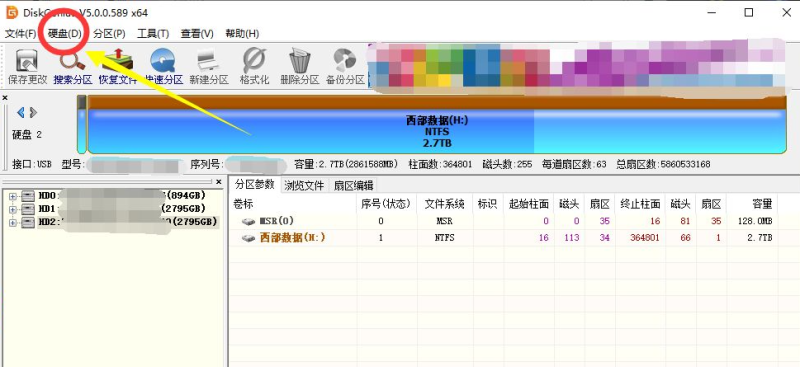The width and height of the screenshot is (800, 367).
Task: Open the 工具(T) menu
Action: (153, 34)
